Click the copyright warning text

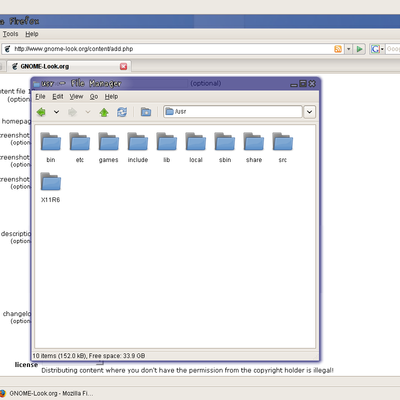[x=187, y=370]
